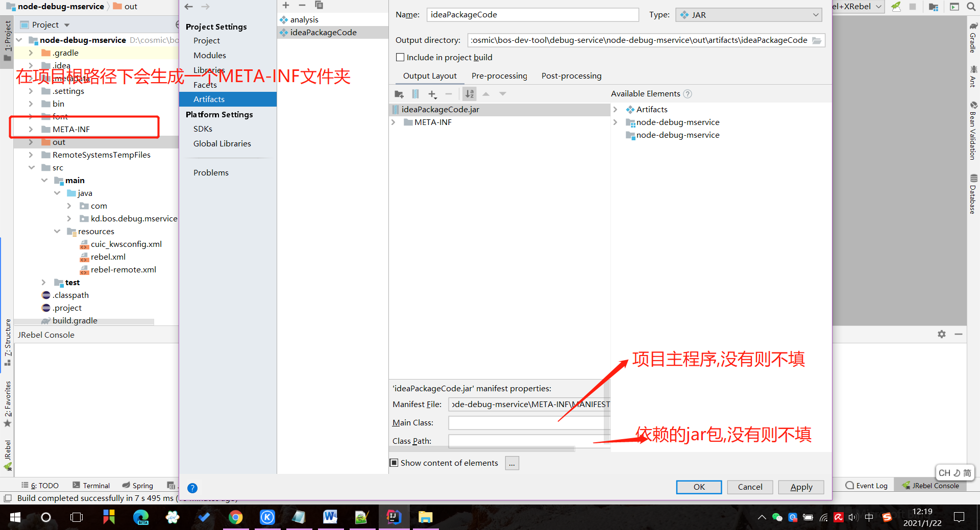This screenshot has height=530, width=980.
Task: Expand the META-INF folder in the project tree
Action: 31,130
